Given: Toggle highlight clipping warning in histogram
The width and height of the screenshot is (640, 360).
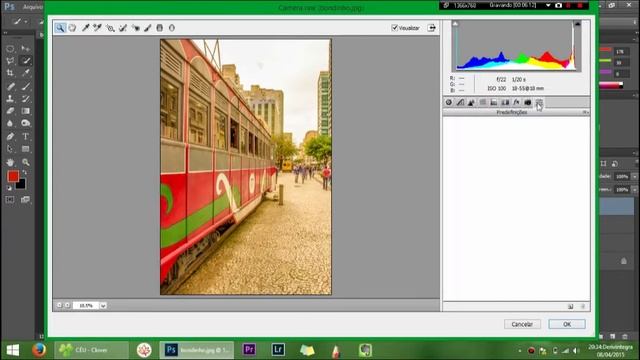Looking at the screenshot, I should (x=577, y=24).
